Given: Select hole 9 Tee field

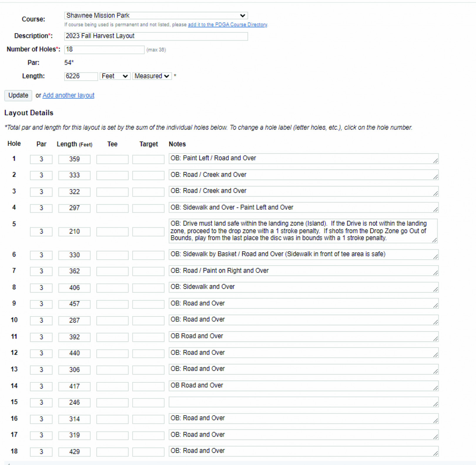Looking at the screenshot, I should 112,304.
